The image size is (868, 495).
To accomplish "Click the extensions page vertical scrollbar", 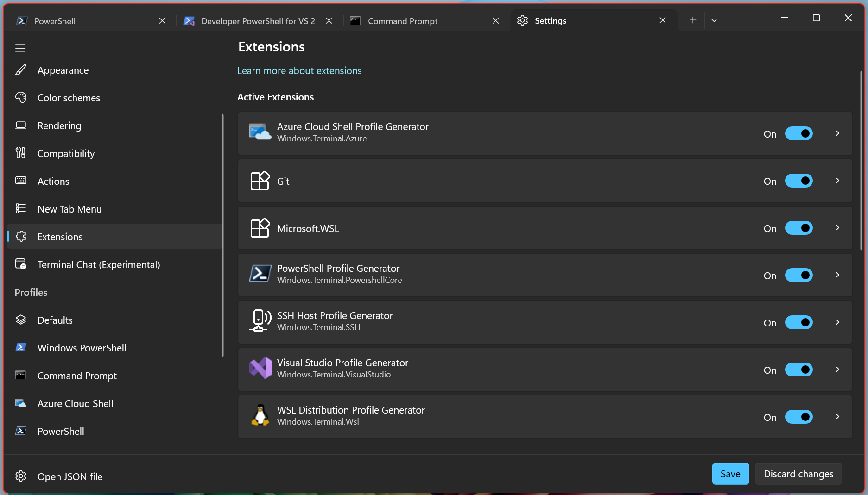I will (x=861, y=160).
